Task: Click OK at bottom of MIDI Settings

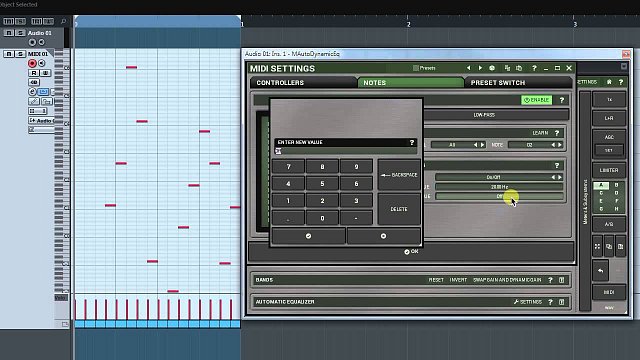Action: 411,251
